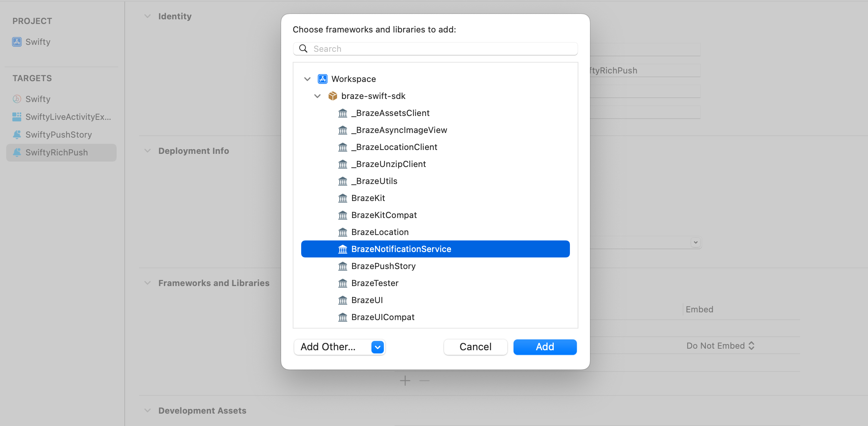Click BrazeKitCompat library entry
This screenshot has height=426, width=868.
[383, 215]
